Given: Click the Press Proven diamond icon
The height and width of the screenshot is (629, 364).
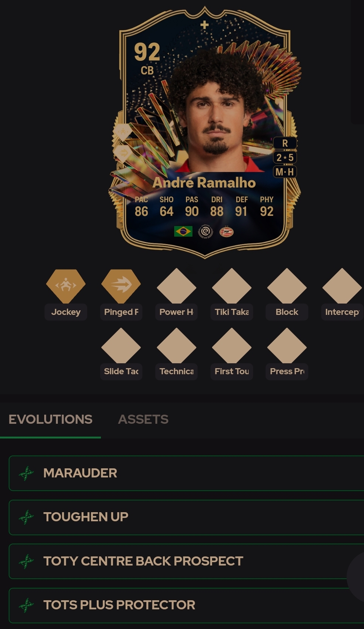Looking at the screenshot, I should pyautogui.click(x=287, y=346).
